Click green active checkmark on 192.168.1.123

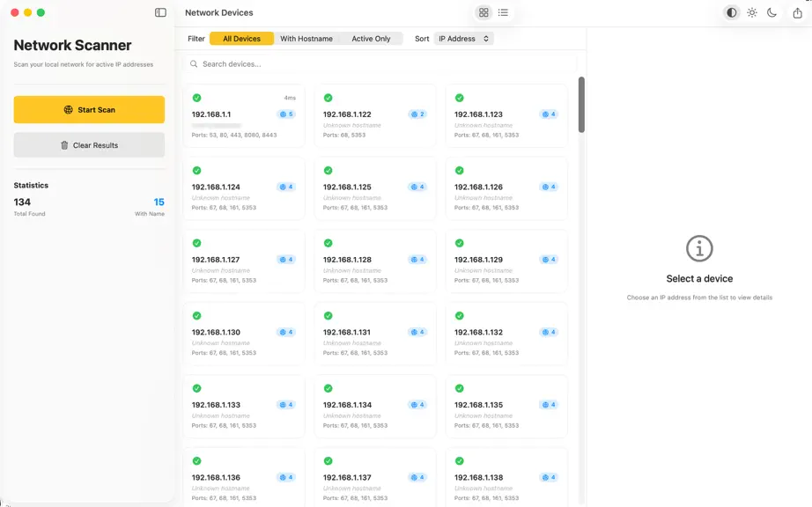point(460,98)
